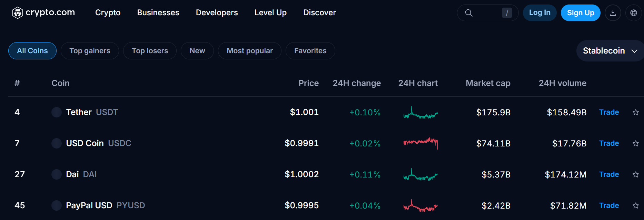This screenshot has height=220, width=644.
Task: Switch to the Favorites tab
Action: point(310,51)
